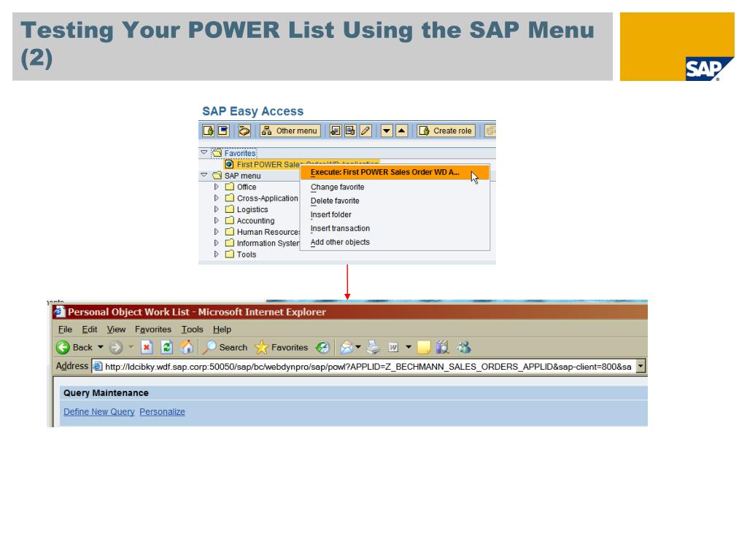The image size is (747, 560).
Task: Click the green Back button in IE
Action: pos(74,347)
